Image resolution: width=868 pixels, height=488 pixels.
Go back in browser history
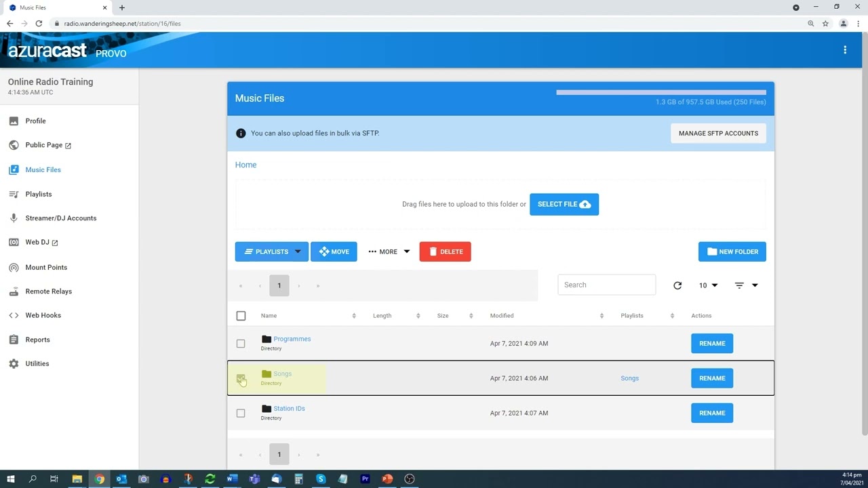coord(9,24)
